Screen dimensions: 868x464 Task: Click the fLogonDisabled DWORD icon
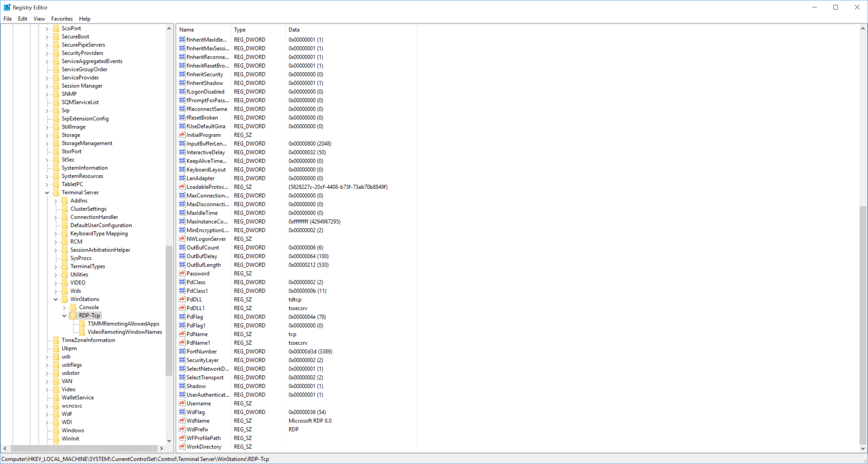click(182, 91)
